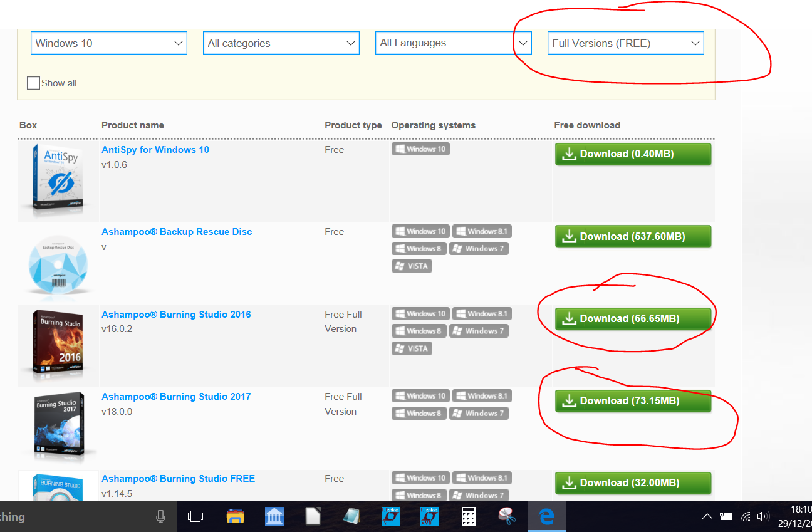Download AntiSpy for Windows 10 (0.40MB)
Screen dimensions: 812x532
633,154
